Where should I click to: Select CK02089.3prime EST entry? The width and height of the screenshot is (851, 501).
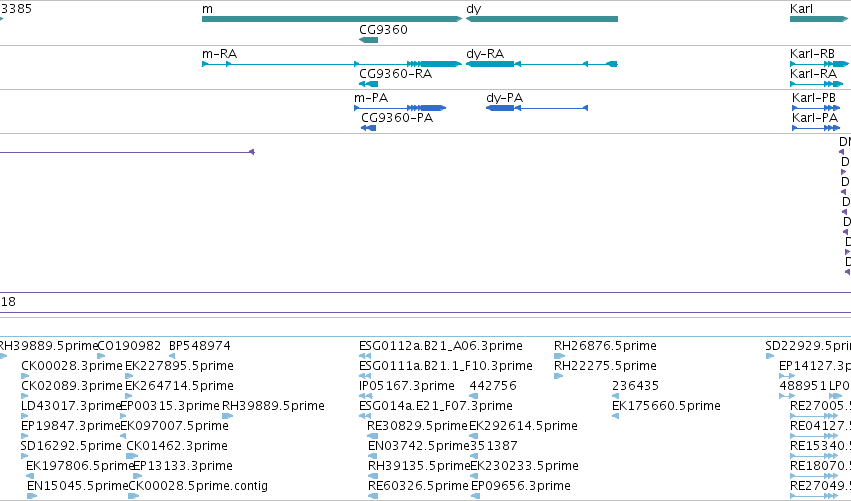coord(72,386)
